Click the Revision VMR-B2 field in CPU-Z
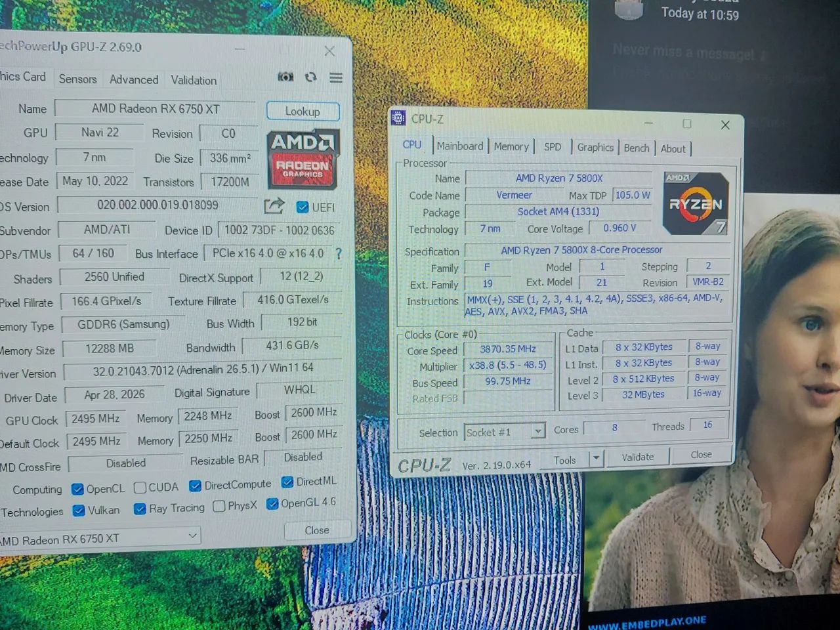The height and width of the screenshot is (630, 840). [x=708, y=282]
